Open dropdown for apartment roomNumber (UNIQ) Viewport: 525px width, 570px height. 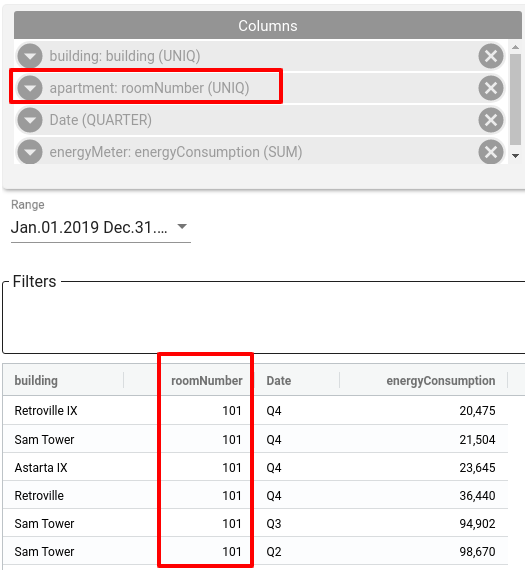click(30, 88)
